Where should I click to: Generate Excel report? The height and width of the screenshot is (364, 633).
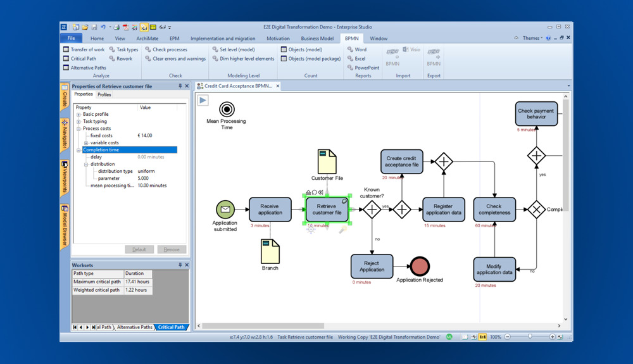click(x=356, y=58)
